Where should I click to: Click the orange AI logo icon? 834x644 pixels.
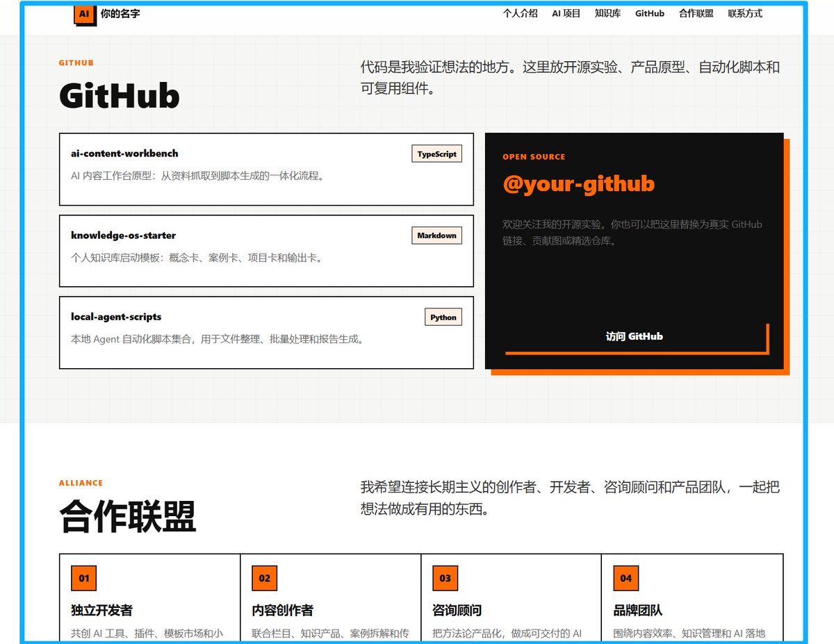pos(84,14)
